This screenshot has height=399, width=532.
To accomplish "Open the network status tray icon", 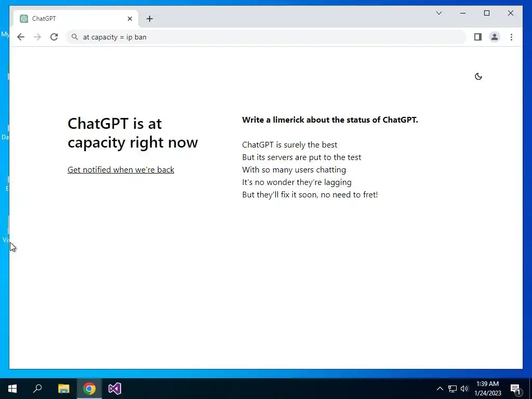I will (x=453, y=389).
